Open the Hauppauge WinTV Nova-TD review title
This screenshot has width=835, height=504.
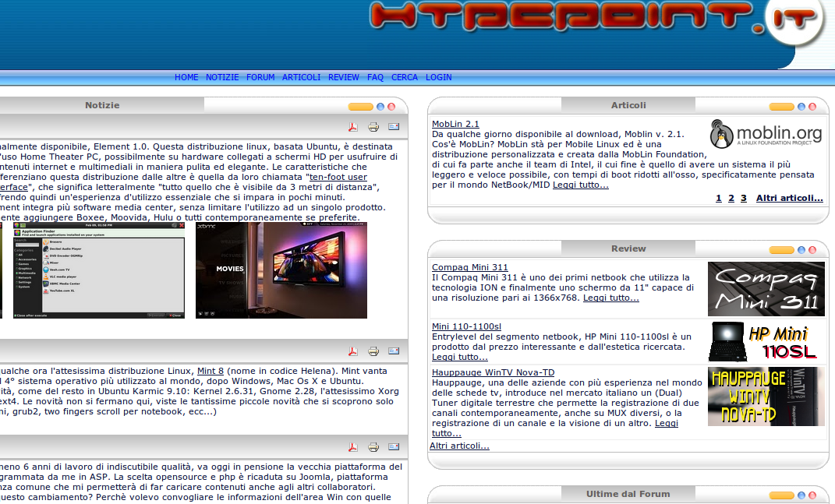493,372
